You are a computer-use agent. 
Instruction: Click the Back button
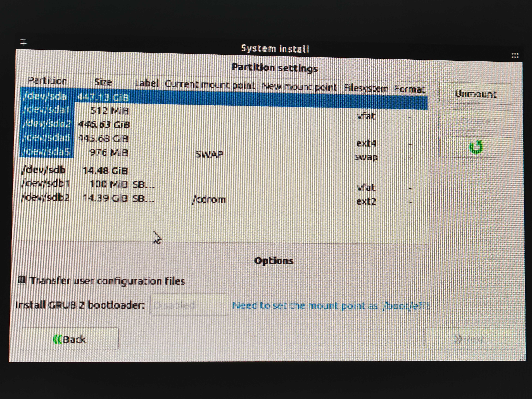tap(70, 339)
